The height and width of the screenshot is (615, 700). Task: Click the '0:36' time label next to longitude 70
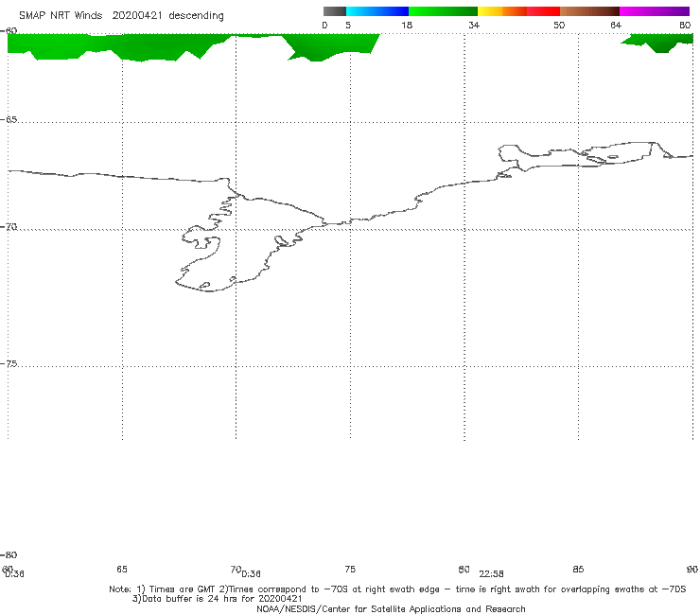pyautogui.click(x=251, y=574)
